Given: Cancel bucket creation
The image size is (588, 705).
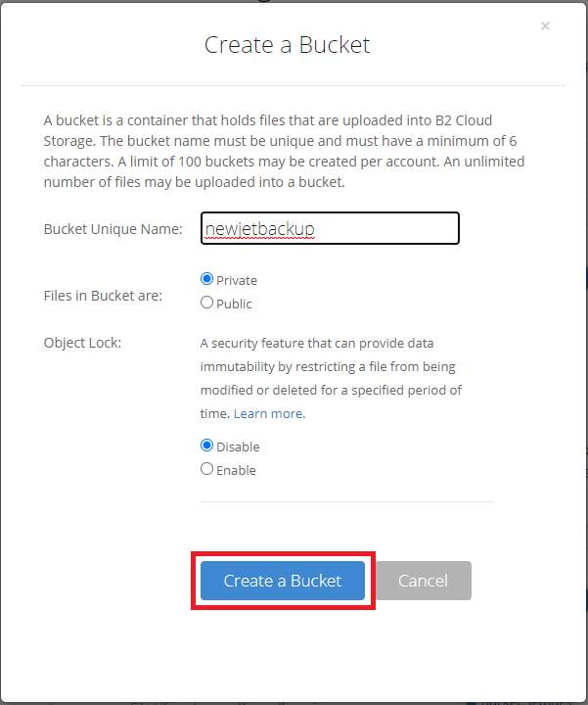Looking at the screenshot, I should click(x=423, y=581).
